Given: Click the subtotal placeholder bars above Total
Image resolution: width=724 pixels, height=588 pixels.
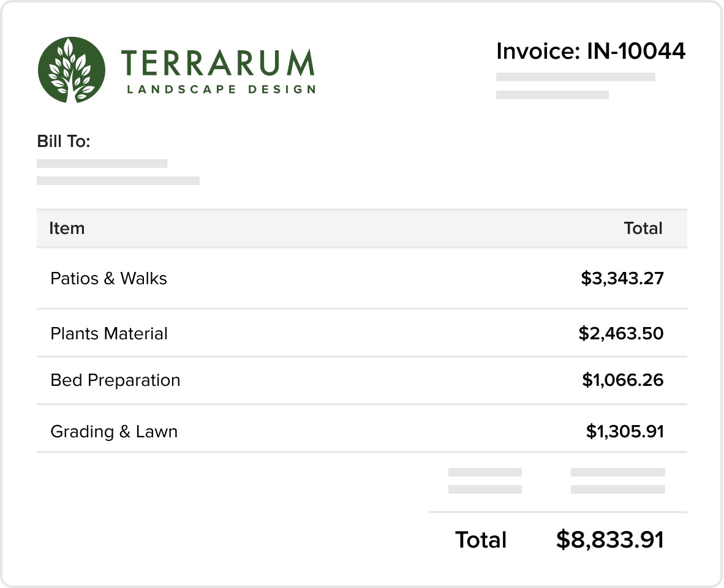Looking at the screenshot, I should [x=556, y=480].
